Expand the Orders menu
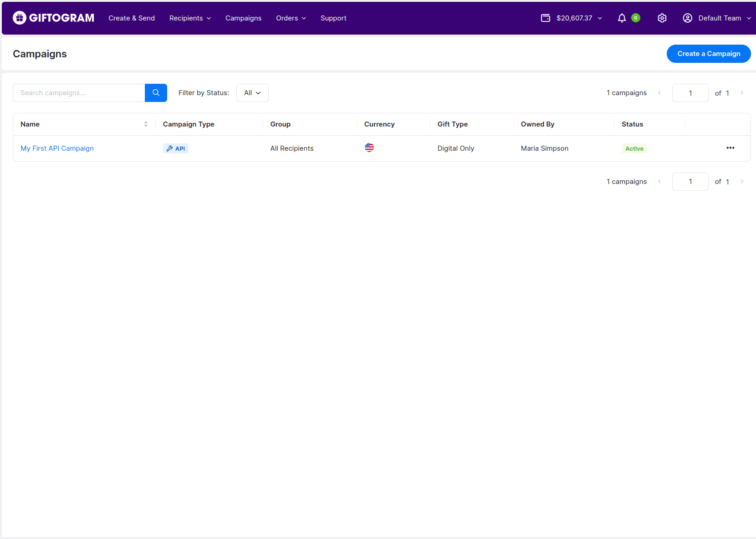Screen dimensions: 756x539 pos(291,18)
